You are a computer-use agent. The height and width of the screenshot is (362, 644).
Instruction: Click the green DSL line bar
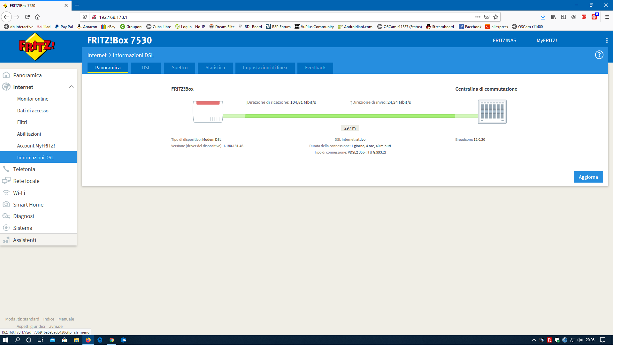coord(350,116)
